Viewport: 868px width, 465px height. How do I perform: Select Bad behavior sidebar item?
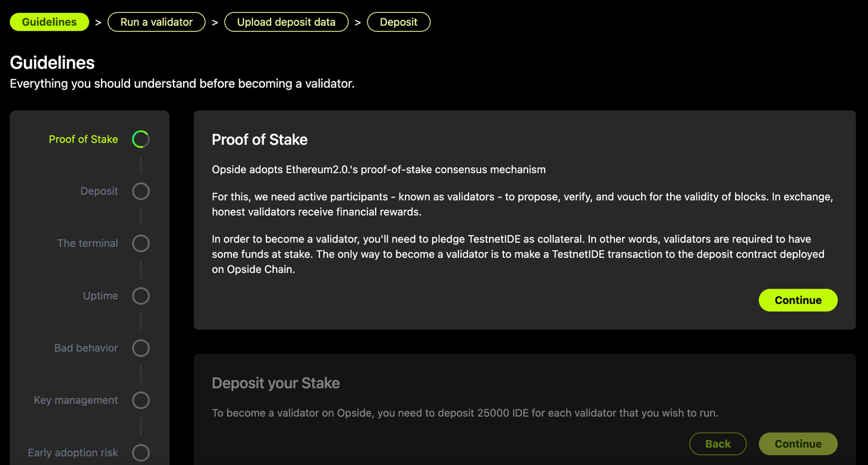(x=86, y=348)
